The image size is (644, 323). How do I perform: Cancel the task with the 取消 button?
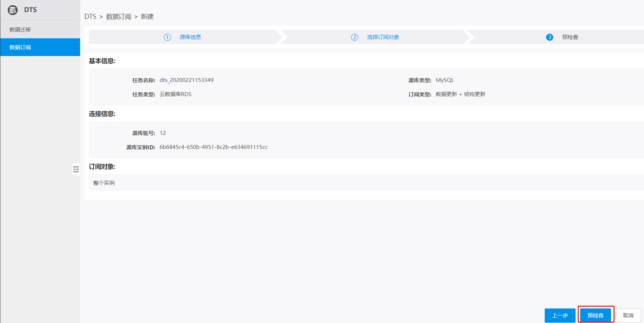[x=628, y=315]
